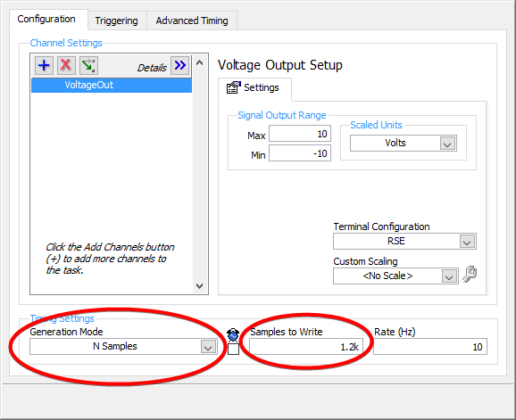Switch to the Advanced Timing tab
516x420 pixels.
tap(192, 21)
